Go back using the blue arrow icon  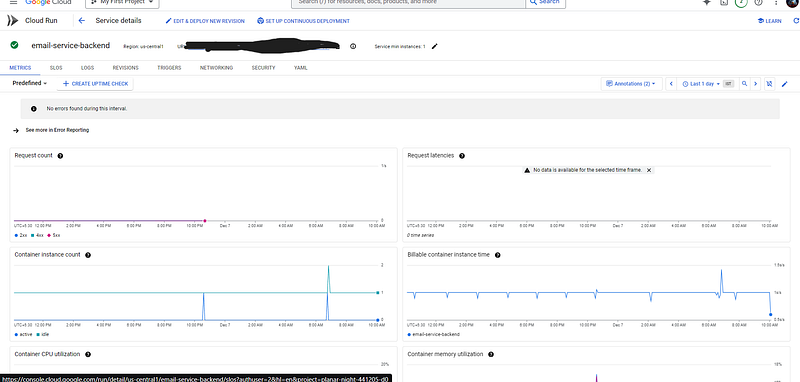pyautogui.click(x=82, y=21)
